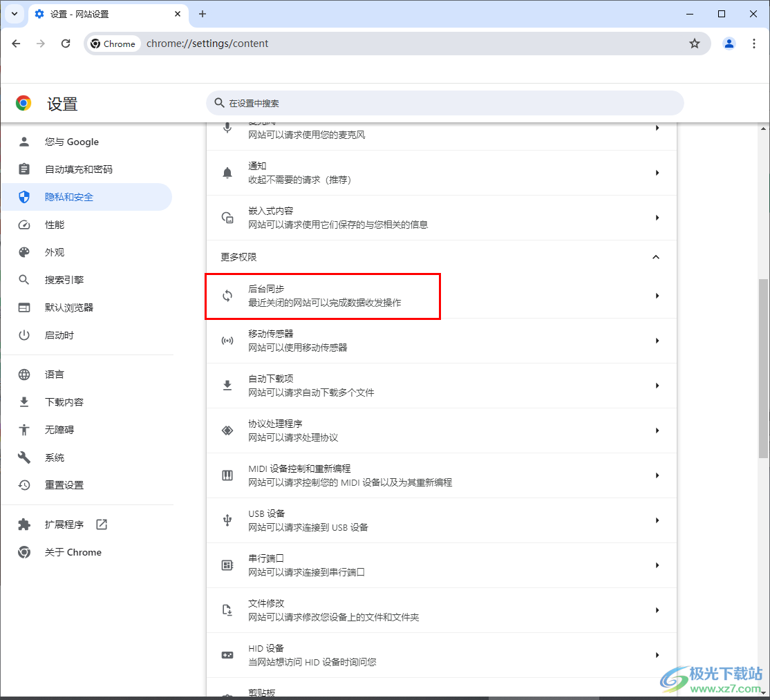This screenshot has height=700, width=770.
Task: Expand arrow on 自动下载项 row
Action: (x=657, y=386)
